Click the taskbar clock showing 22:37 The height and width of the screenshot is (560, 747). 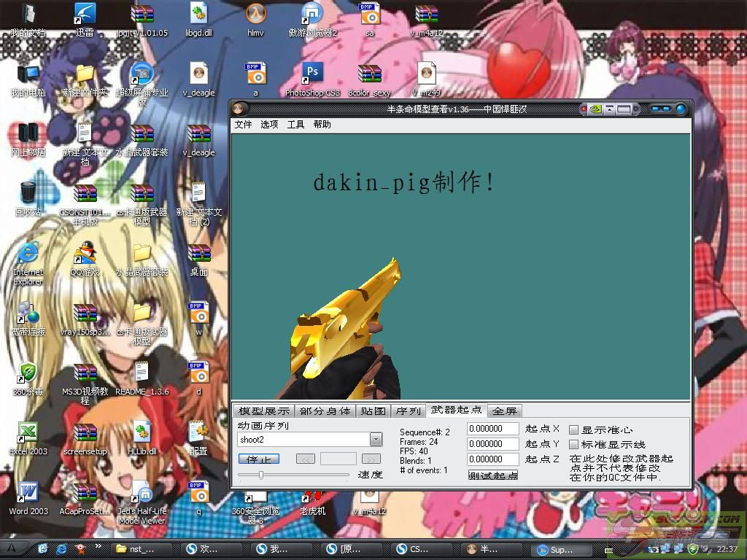click(x=727, y=549)
